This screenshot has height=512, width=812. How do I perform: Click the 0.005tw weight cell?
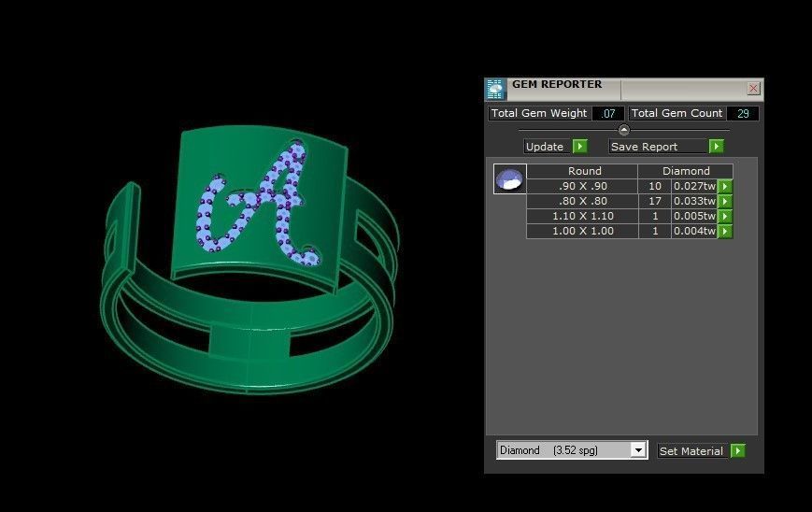pyautogui.click(x=694, y=217)
